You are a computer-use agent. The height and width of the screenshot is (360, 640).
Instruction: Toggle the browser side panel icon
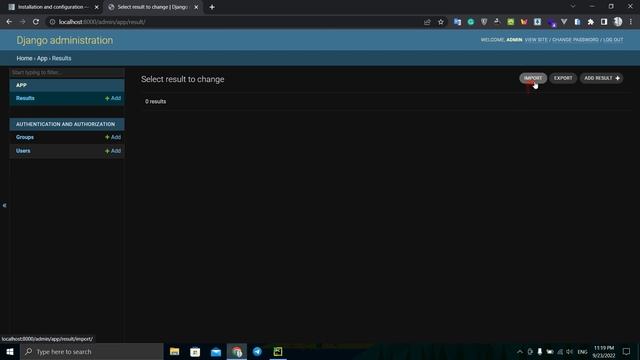click(604, 22)
